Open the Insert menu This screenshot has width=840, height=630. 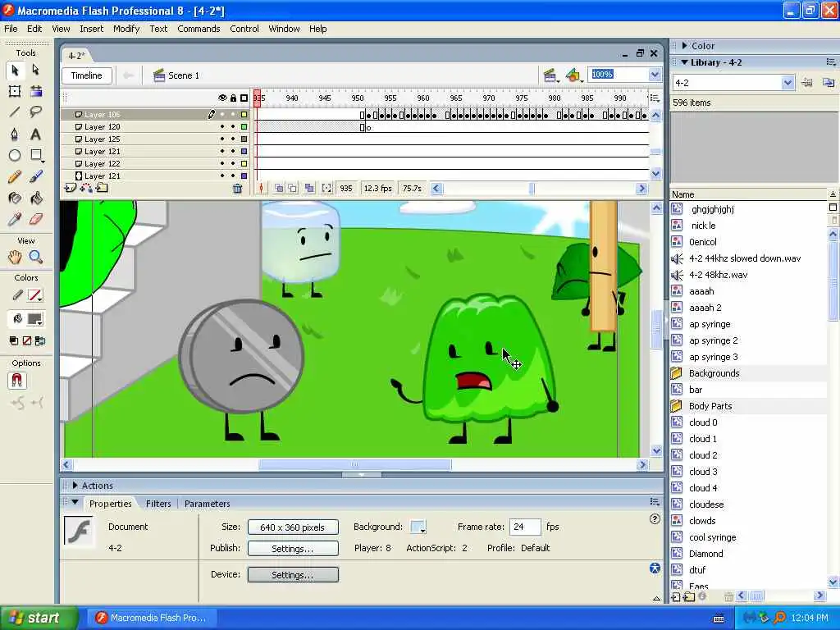(92, 29)
